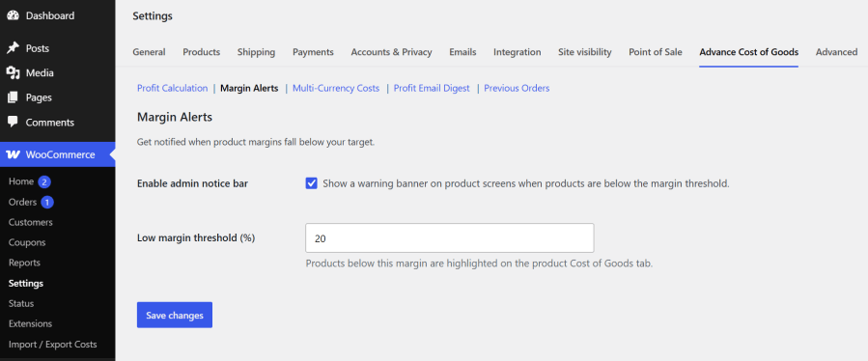Click the Posts pushpin icon
Screen dimensions: 868x361
[13, 48]
